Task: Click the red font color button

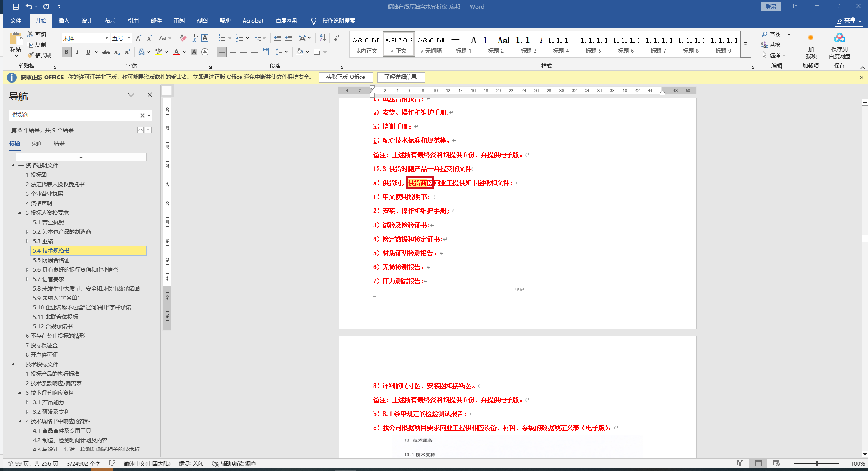Action: [x=176, y=52]
